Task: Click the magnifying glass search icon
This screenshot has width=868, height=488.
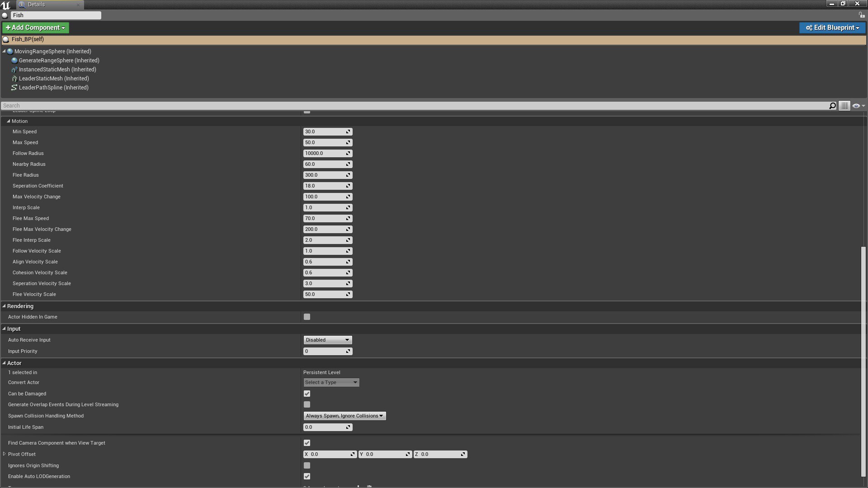Action: pyautogui.click(x=832, y=105)
